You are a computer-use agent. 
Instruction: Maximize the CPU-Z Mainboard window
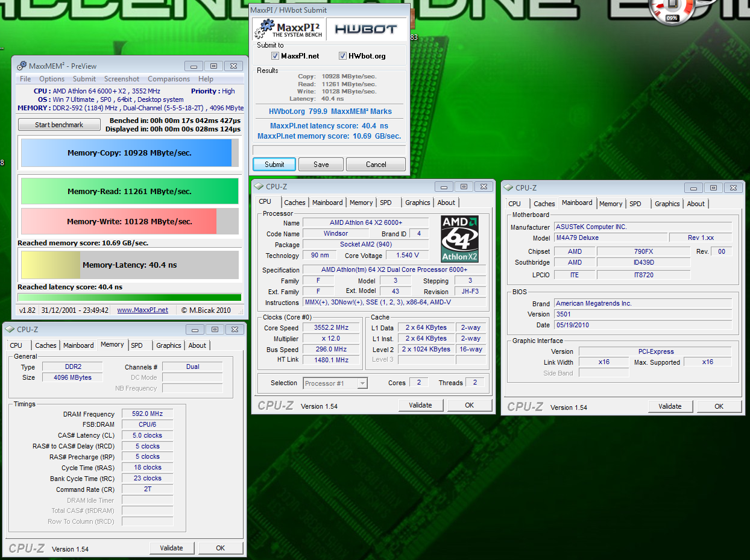(713, 188)
